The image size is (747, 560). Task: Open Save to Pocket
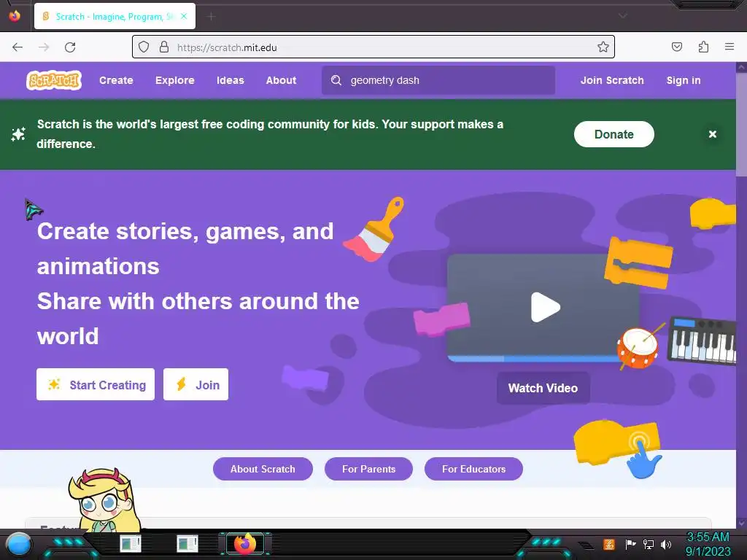pyautogui.click(x=677, y=47)
